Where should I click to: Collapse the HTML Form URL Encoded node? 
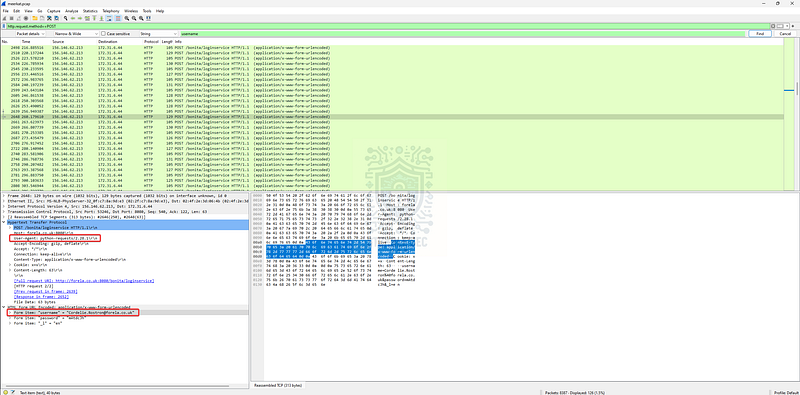(4, 307)
